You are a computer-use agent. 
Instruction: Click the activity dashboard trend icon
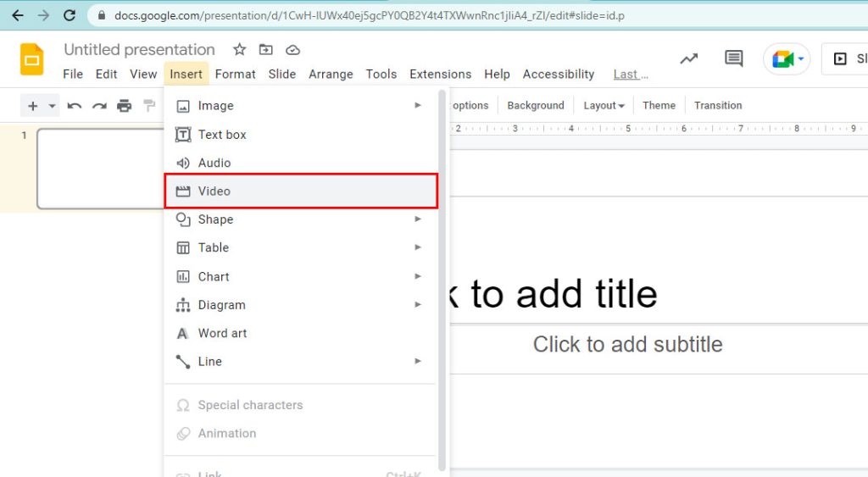[689, 58]
